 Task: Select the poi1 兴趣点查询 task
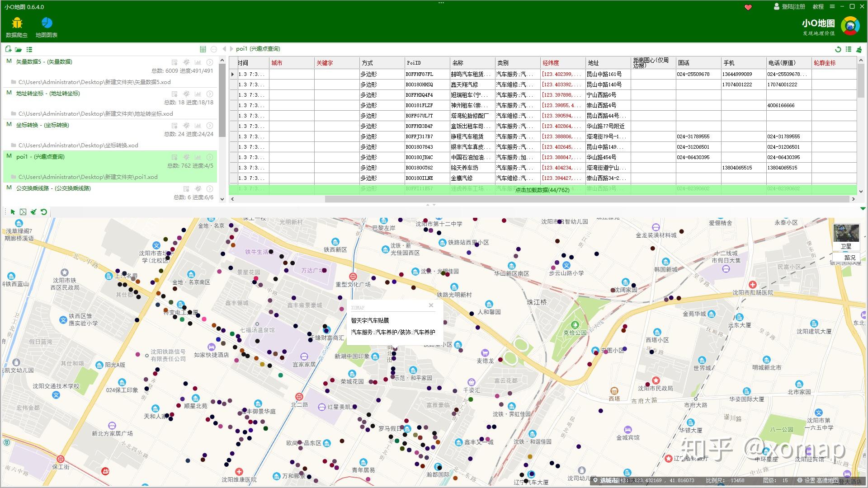pos(110,166)
